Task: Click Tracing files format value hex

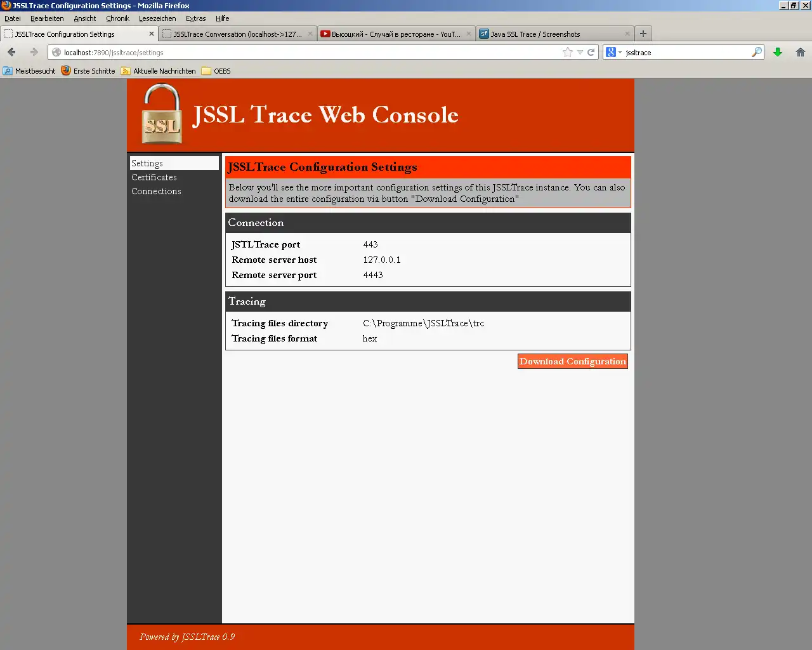Action: [x=370, y=338]
